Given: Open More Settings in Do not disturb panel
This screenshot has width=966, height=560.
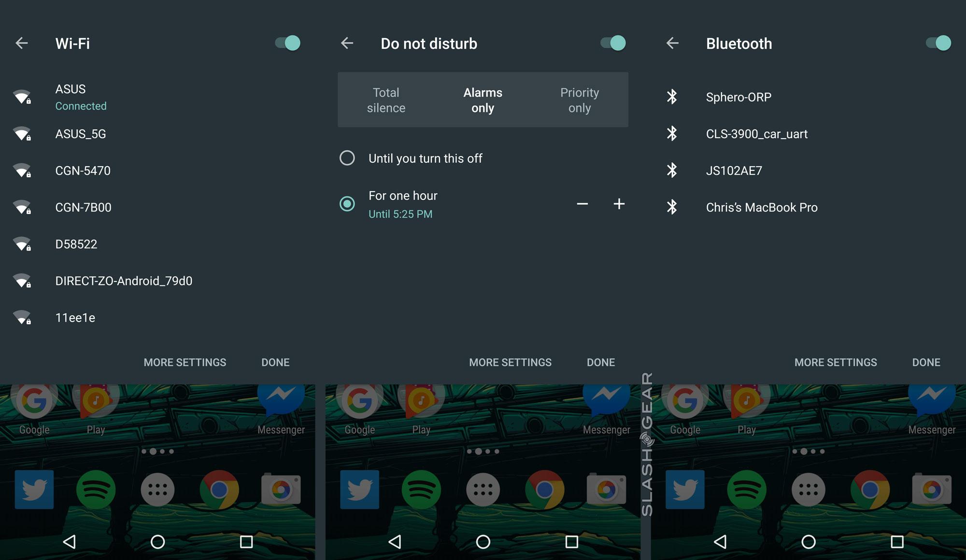Looking at the screenshot, I should point(510,362).
